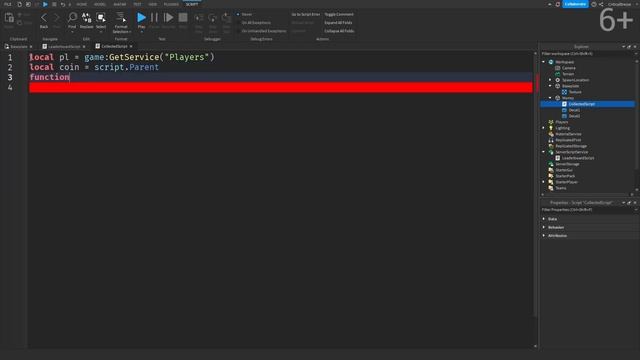
Task: Select Players service in Explorer
Action: [562, 122]
